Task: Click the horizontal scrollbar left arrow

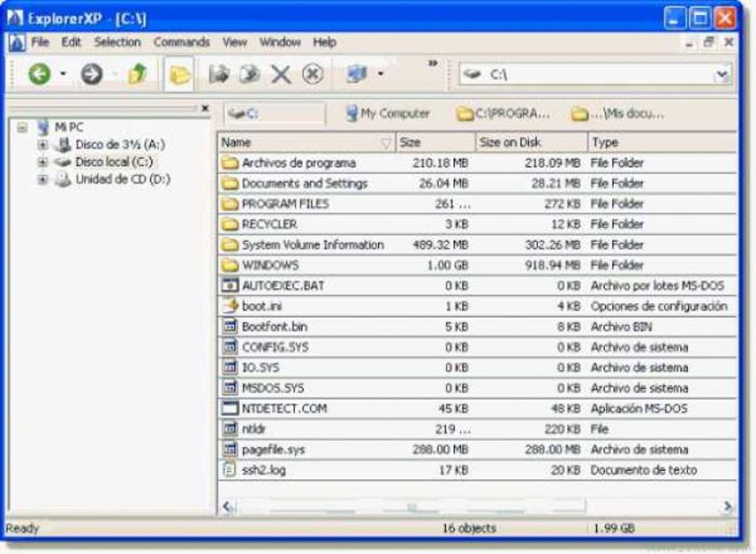Action: (228, 507)
